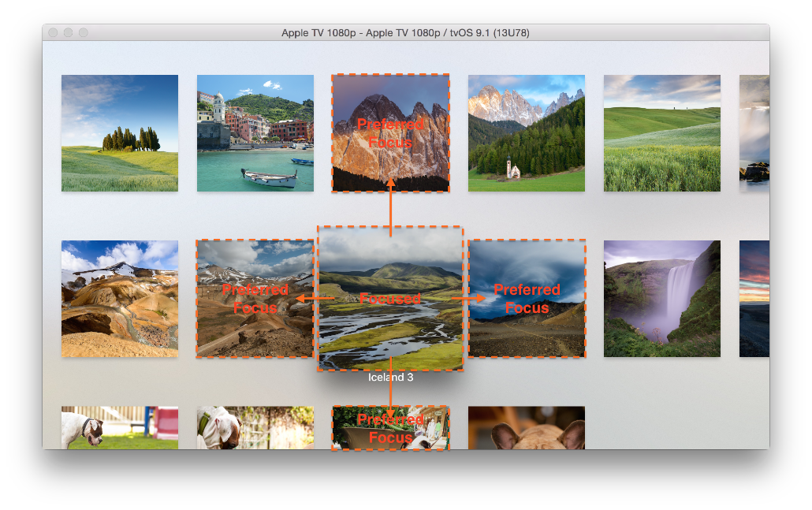The width and height of the screenshot is (812, 510).
Task: Close the Apple TV simulator window
Action: (x=53, y=32)
